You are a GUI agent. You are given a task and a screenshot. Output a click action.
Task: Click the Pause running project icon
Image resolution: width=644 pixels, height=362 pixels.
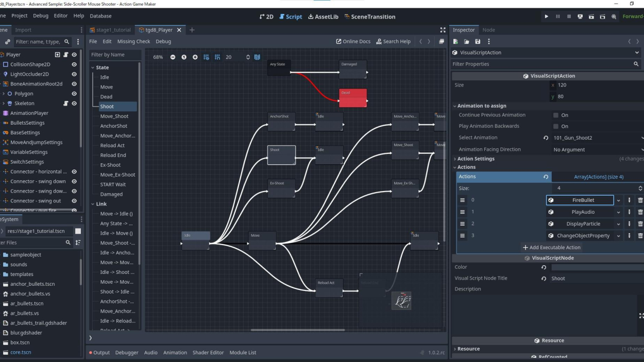tap(558, 16)
